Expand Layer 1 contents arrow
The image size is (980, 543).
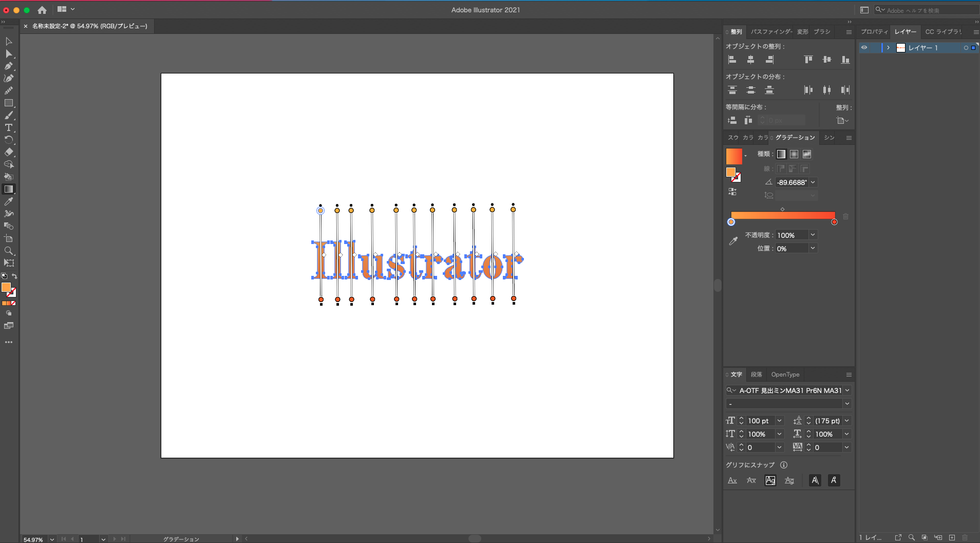coord(888,48)
